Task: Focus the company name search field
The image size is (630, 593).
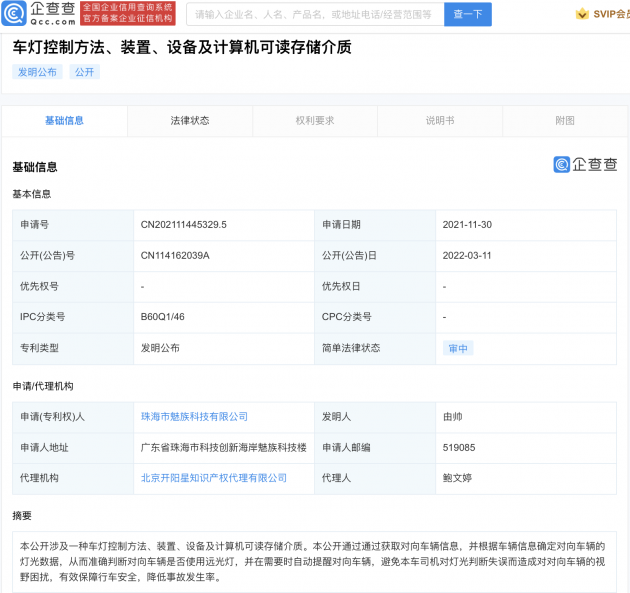Action: click(x=315, y=14)
